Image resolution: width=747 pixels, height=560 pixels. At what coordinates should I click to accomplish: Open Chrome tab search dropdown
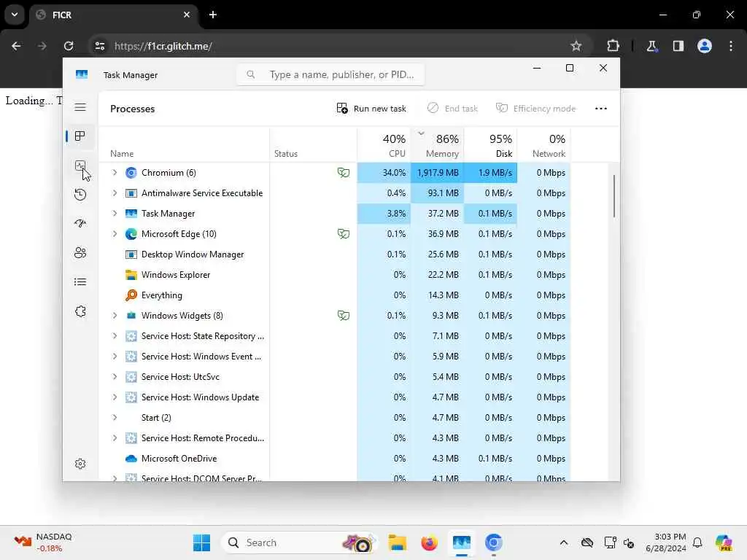15,15
